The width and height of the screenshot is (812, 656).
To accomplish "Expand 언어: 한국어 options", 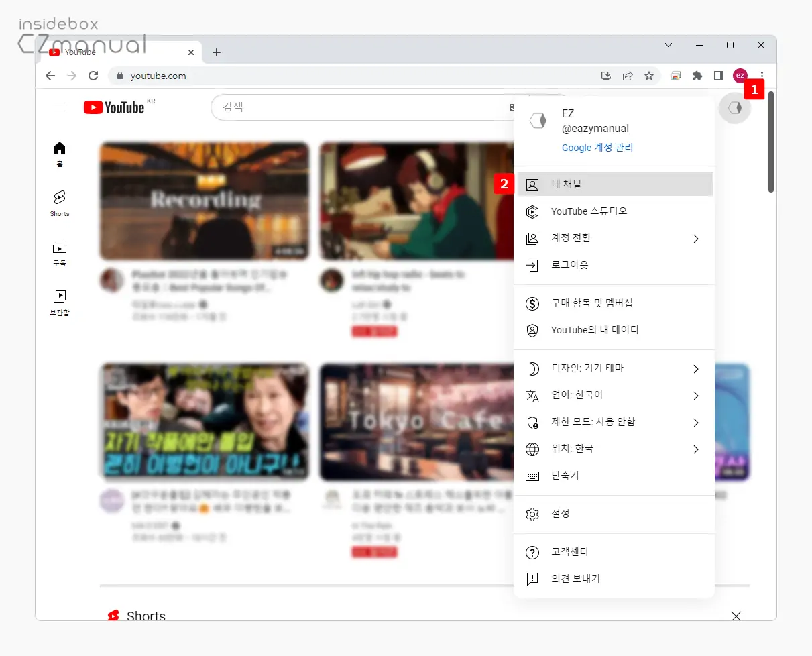I will (615, 395).
